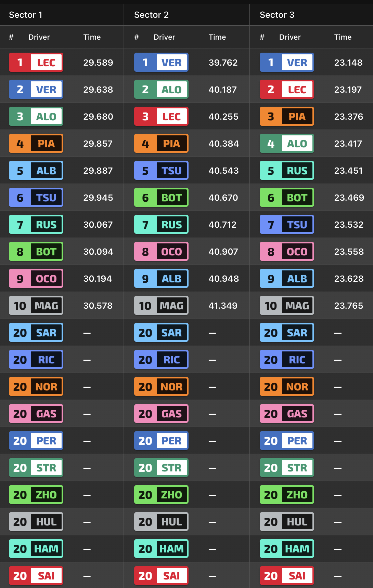373x588 pixels.
Task: Click the 39.762 time in Sector 2
Action: point(223,63)
